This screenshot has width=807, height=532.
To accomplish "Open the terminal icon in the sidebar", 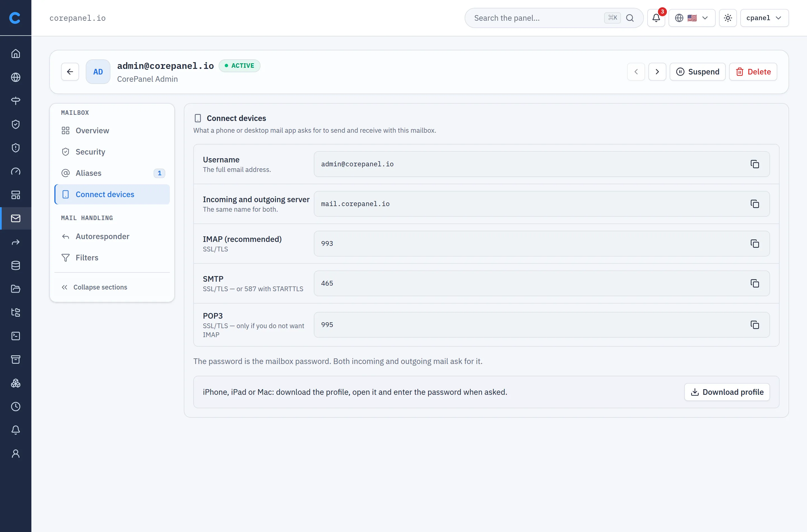I will [x=16, y=336].
